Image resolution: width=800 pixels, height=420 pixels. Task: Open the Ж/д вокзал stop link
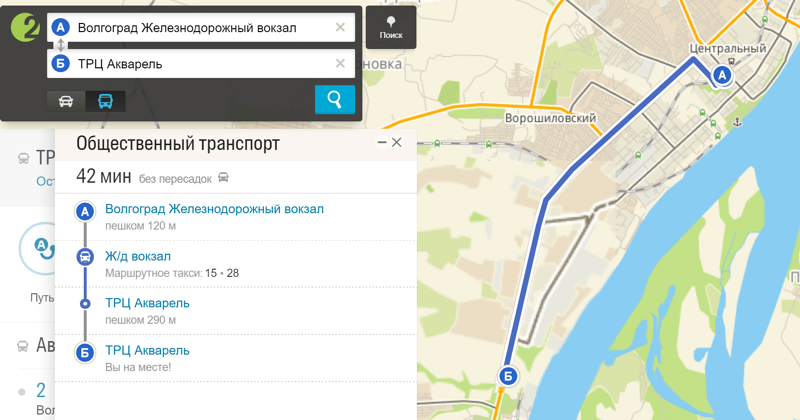(x=138, y=256)
